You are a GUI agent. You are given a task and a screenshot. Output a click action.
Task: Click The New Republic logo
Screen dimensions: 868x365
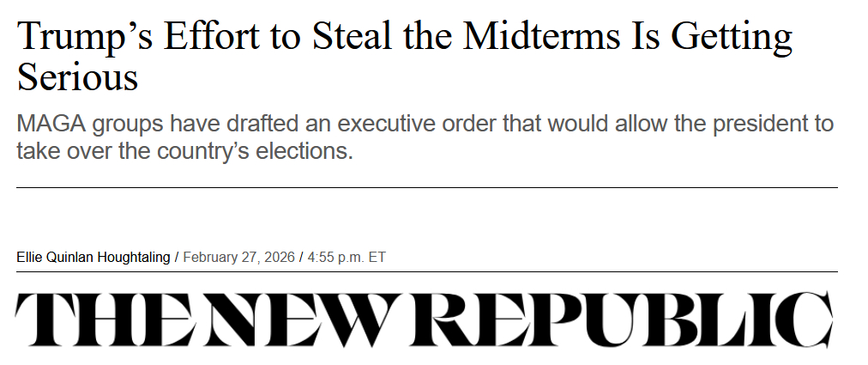(424, 319)
